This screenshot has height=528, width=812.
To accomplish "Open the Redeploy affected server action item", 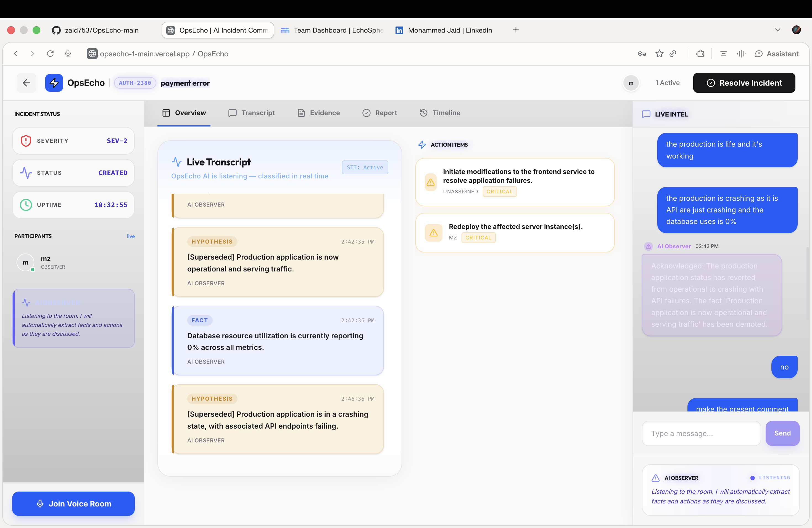I will pyautogui.click(x=515, y=233).
